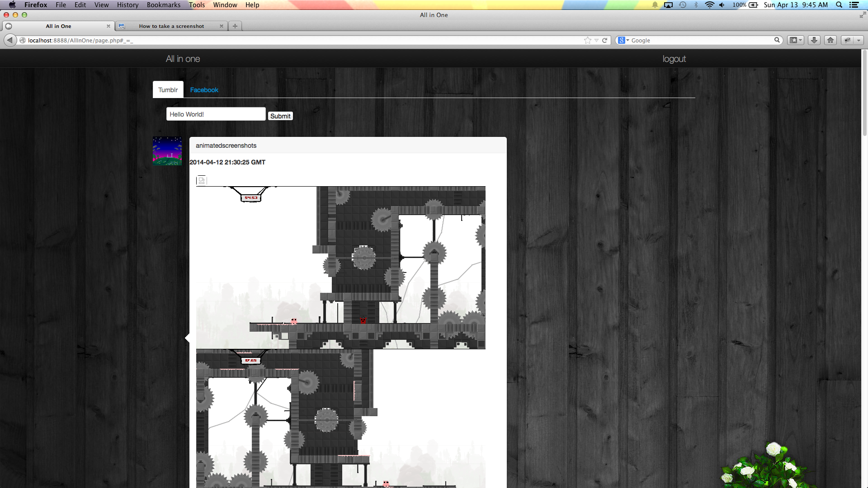Open the Bookmarks menu
This screenshot has width=868, height=488.
(164, 5)
